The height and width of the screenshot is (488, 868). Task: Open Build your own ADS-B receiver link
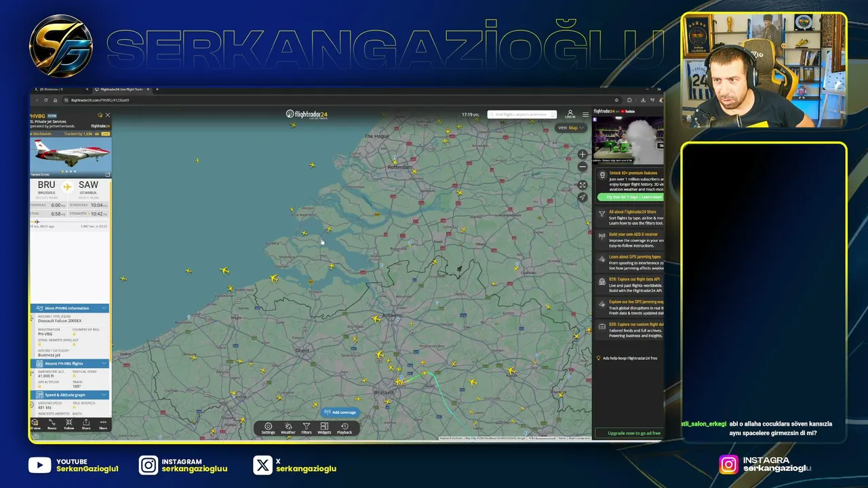coord(630,239)
